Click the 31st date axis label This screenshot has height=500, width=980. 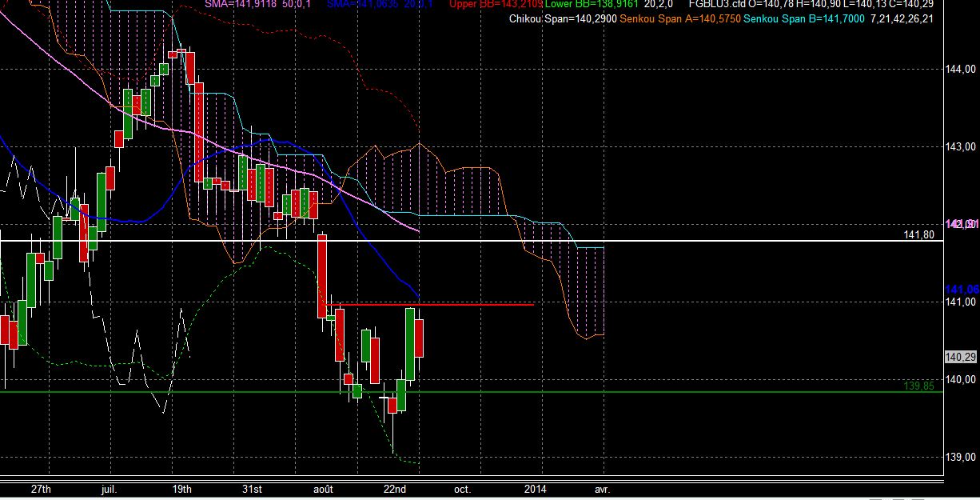pos(252,488)
